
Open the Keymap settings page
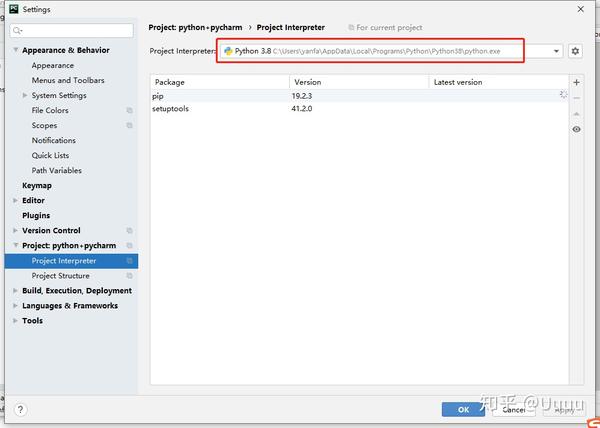37,185
